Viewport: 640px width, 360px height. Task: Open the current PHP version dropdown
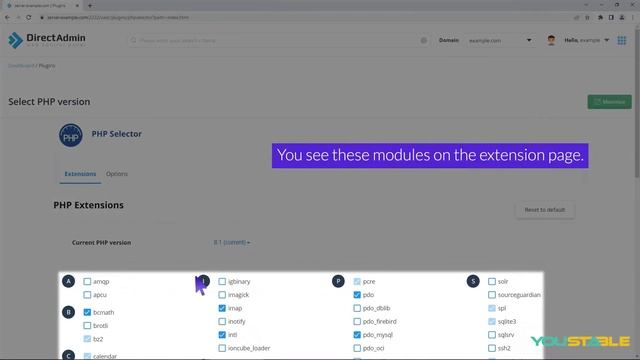(x=232, y=242)
